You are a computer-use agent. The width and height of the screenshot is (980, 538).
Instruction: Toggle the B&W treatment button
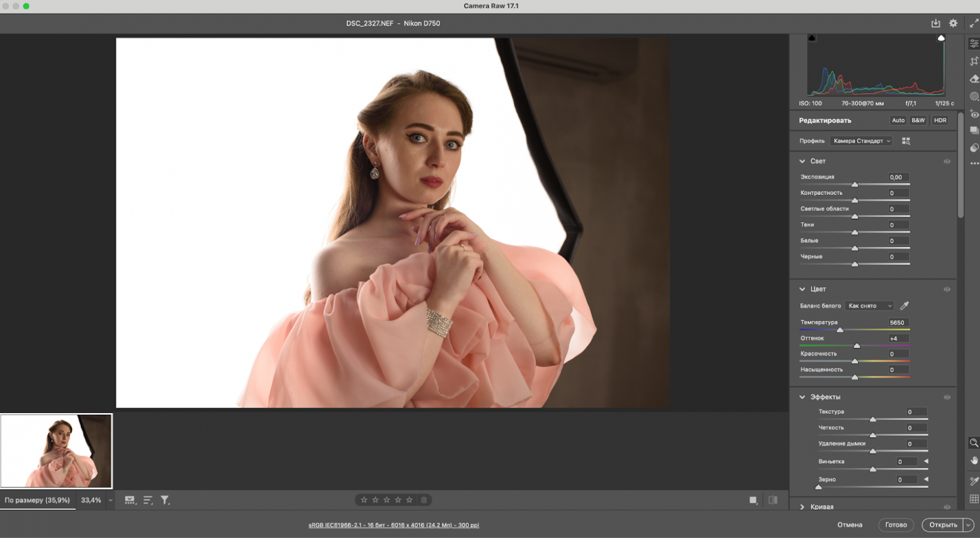[x=918, y=121]
